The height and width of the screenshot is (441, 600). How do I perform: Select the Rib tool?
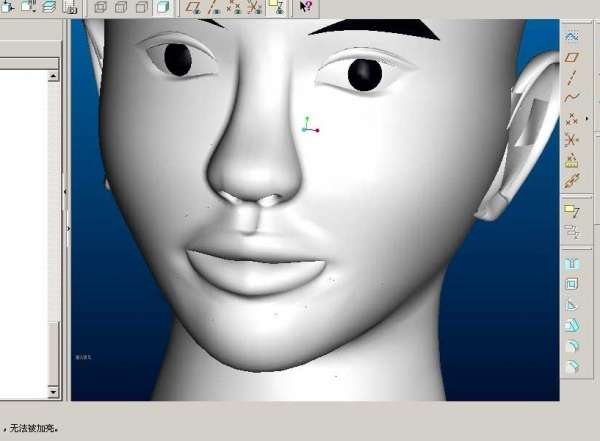coord(572,305)
